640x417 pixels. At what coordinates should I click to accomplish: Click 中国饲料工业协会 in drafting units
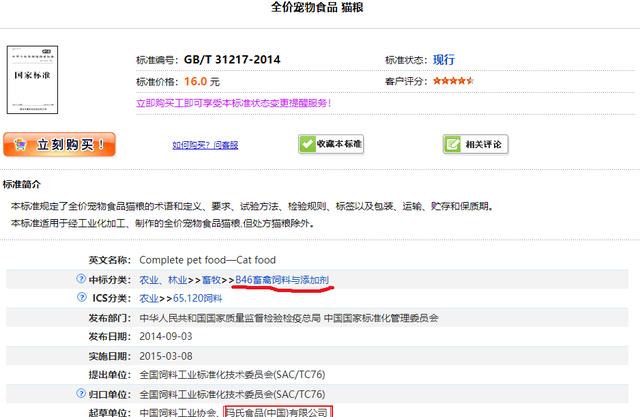coord(178,413)
